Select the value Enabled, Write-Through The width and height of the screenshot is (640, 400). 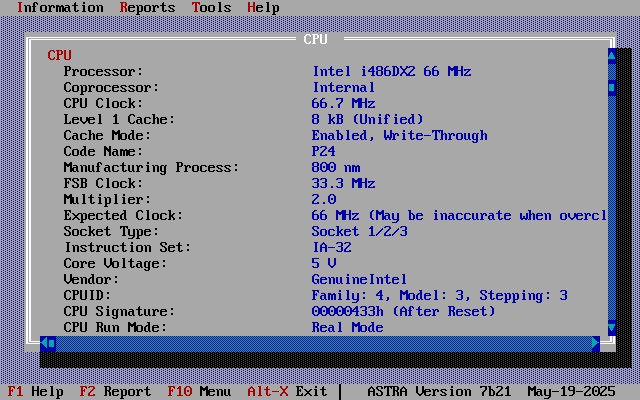[x=400, y=136]
